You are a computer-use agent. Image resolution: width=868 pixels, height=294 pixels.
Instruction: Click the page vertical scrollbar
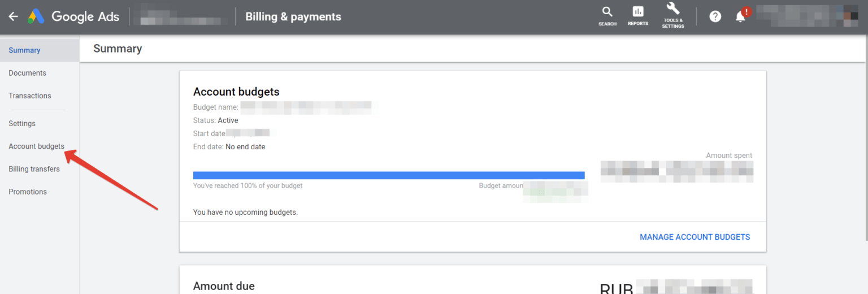click(865, 141)
